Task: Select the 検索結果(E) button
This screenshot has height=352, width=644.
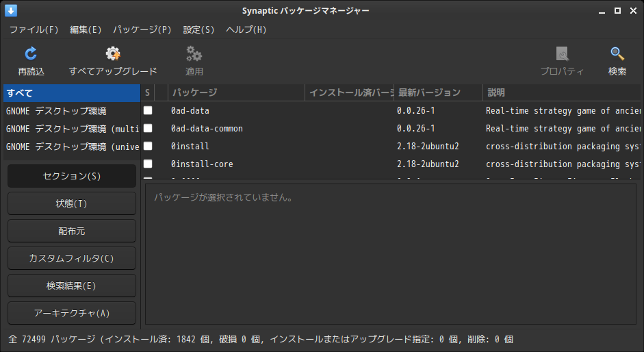Action: click(x=72, y=286)
